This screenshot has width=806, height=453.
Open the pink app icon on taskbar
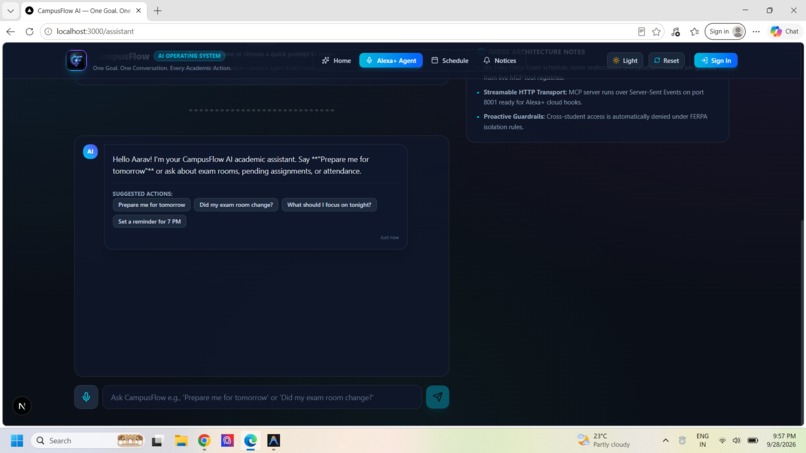(x=227, y=441)
